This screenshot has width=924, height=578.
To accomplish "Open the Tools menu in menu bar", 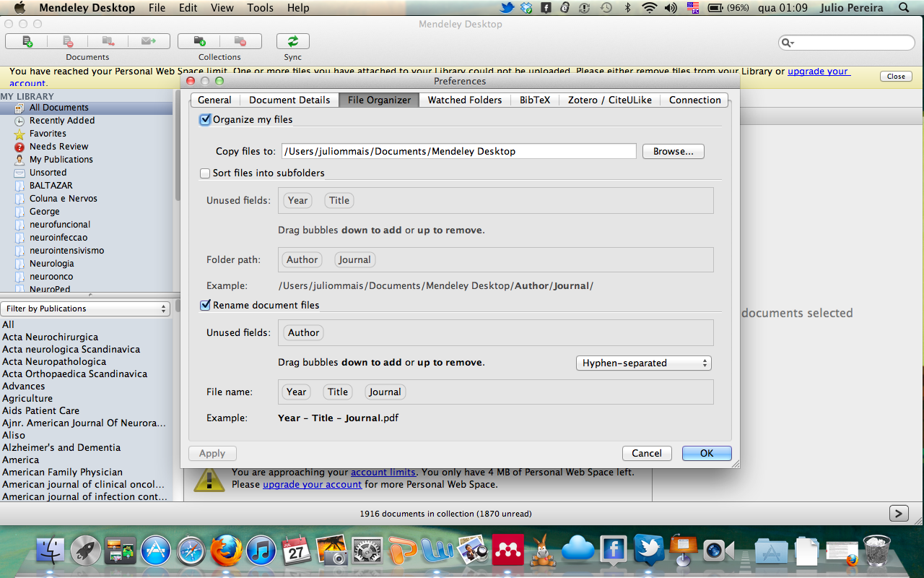I will [x=260, y=8].
